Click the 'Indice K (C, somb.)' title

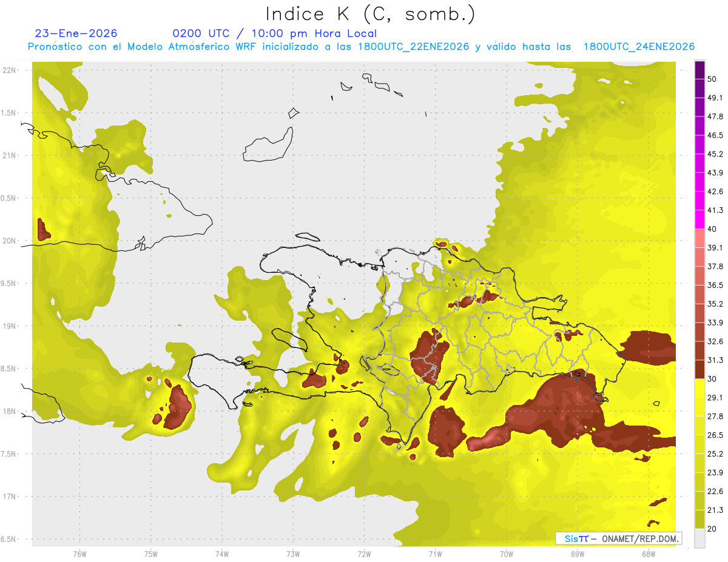(x=371, y=13)
